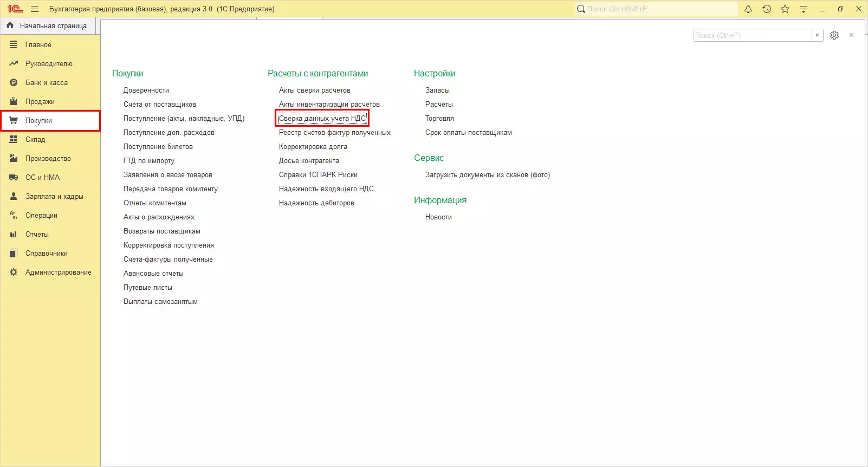Click the Руководителю chart icon

(x=14, y=64)
